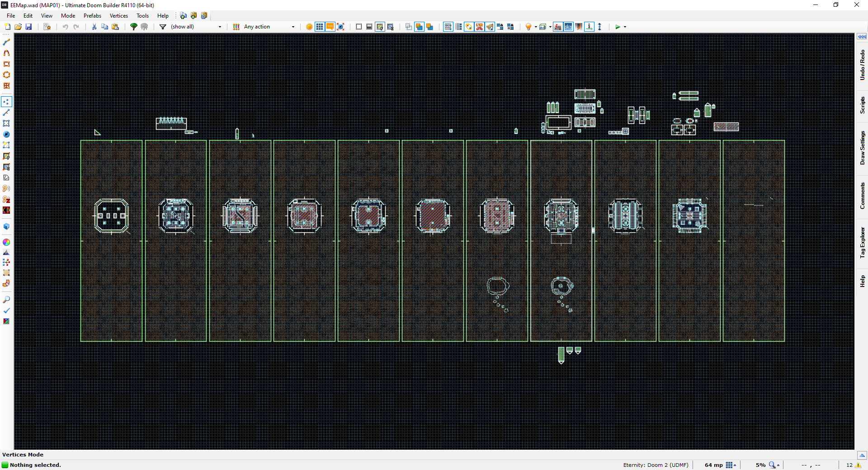Save the map with the floppy icon
The width and height of the screenshot is (868, 470).
coord(28,27)
